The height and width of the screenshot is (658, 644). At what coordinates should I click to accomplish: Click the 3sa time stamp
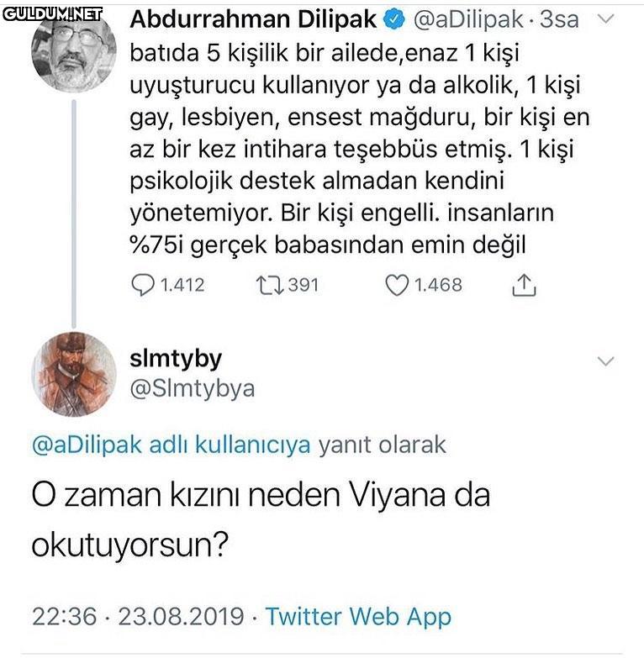559,18
